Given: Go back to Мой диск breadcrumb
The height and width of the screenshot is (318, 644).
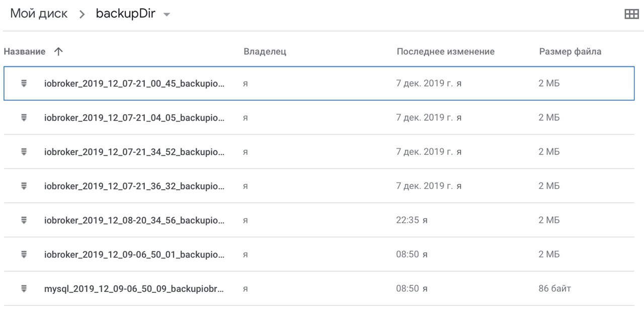Looking at the screenshot, I should pyautogui.click(x=39, y=14).
